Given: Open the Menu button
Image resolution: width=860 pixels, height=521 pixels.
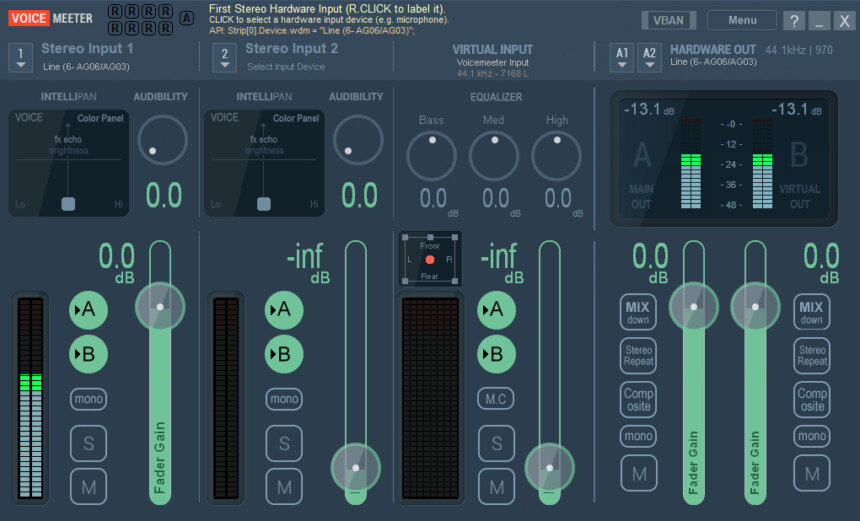Looking at the screenshot, I should (741, 20).
